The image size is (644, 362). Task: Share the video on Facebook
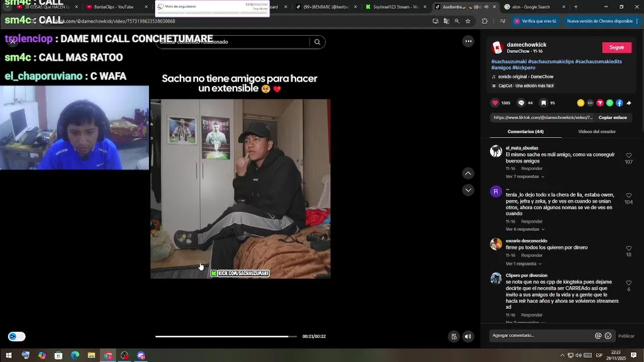[x=619, y=103]
